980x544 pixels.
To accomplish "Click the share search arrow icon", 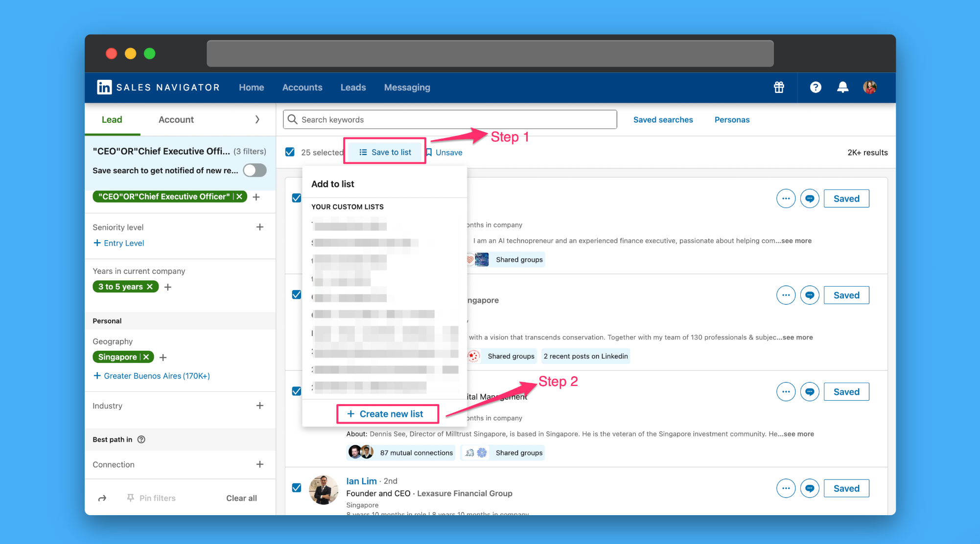I will (102, 498).
